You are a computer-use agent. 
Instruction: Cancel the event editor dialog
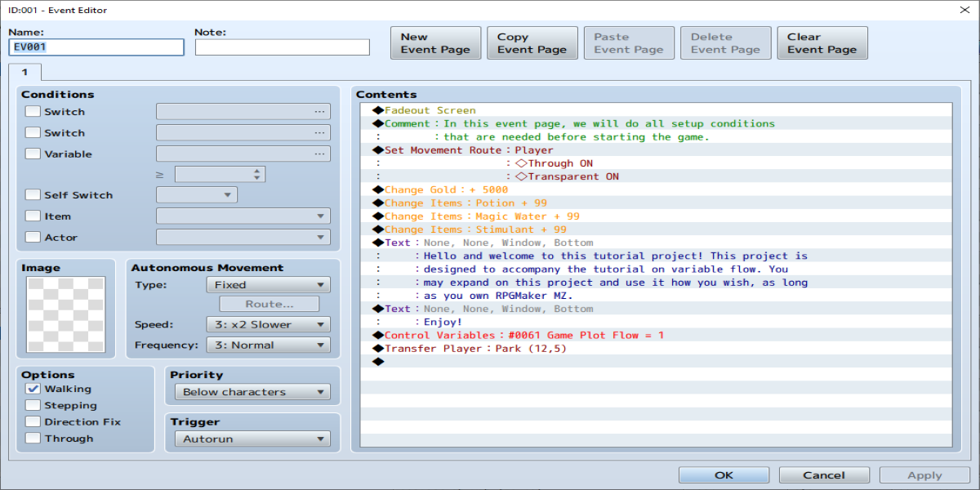[824, 475]
